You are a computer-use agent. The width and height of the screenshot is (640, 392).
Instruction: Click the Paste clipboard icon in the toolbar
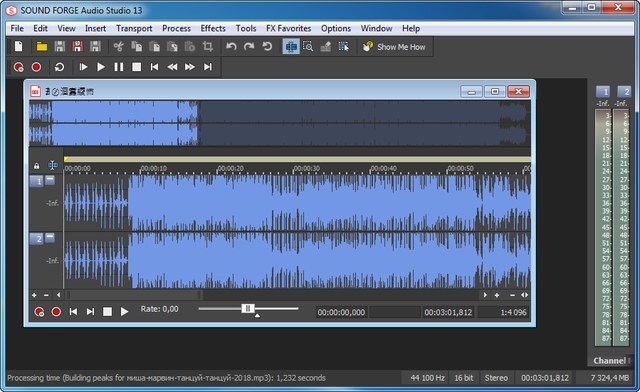[x=154, y=47]
